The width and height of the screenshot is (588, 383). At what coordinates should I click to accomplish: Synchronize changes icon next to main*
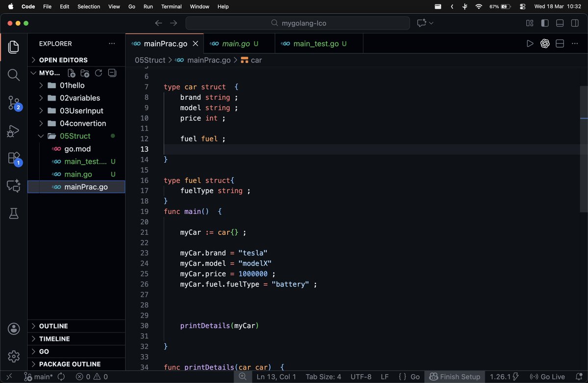click(61, 376)
